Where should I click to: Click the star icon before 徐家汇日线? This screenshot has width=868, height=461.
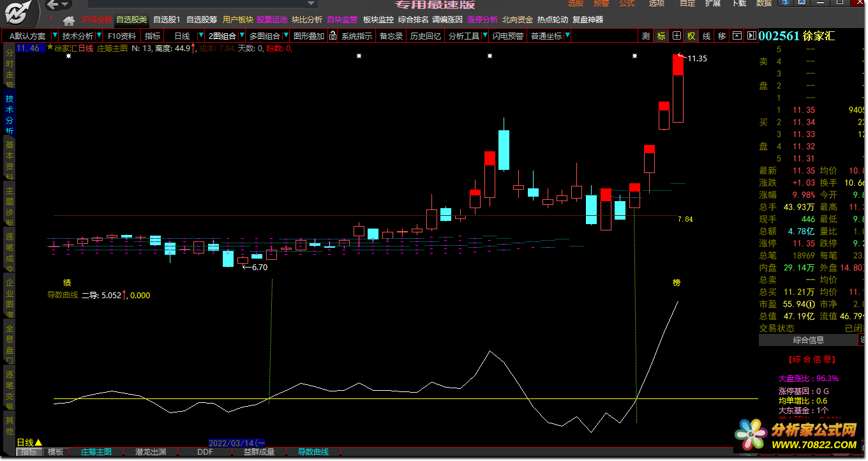tap(50, 48)
